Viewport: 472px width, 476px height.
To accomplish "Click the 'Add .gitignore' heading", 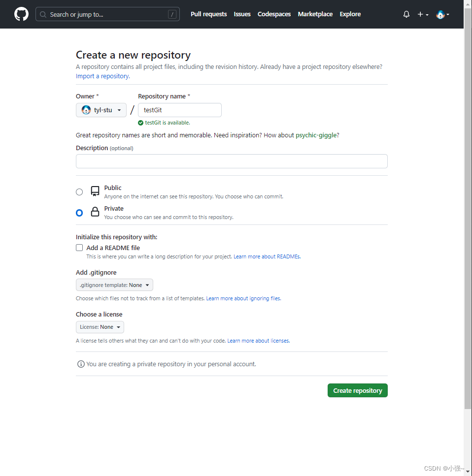I will click(x=96, y=273).
